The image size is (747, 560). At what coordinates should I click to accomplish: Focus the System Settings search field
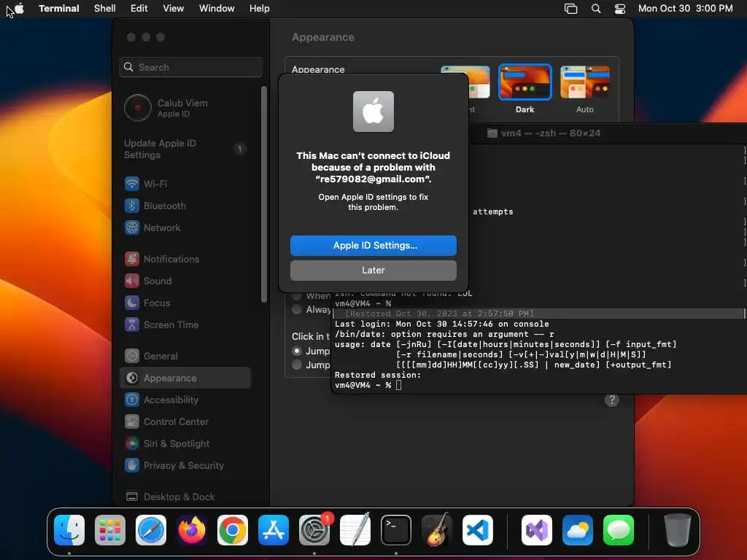(190, 67)
